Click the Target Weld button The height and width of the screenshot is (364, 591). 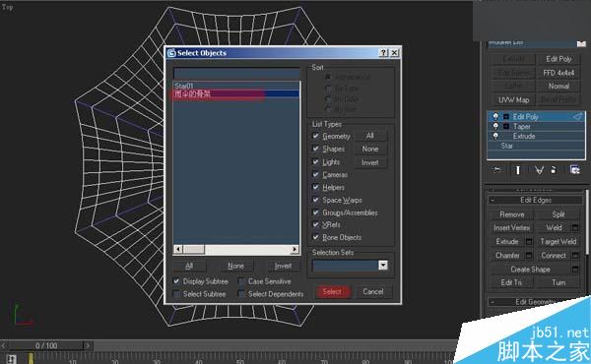pyautogui.click(x=558, y=241)
